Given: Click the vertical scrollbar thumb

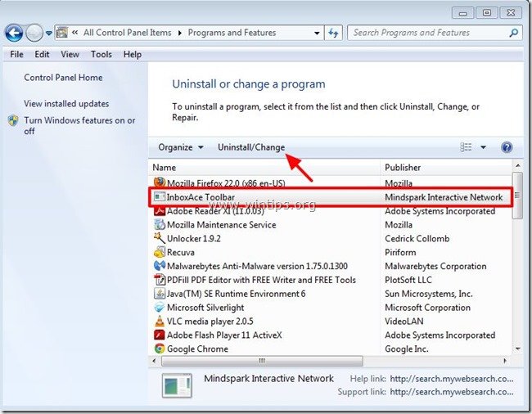Looking at the screenshot, I should tap(517, 196).
